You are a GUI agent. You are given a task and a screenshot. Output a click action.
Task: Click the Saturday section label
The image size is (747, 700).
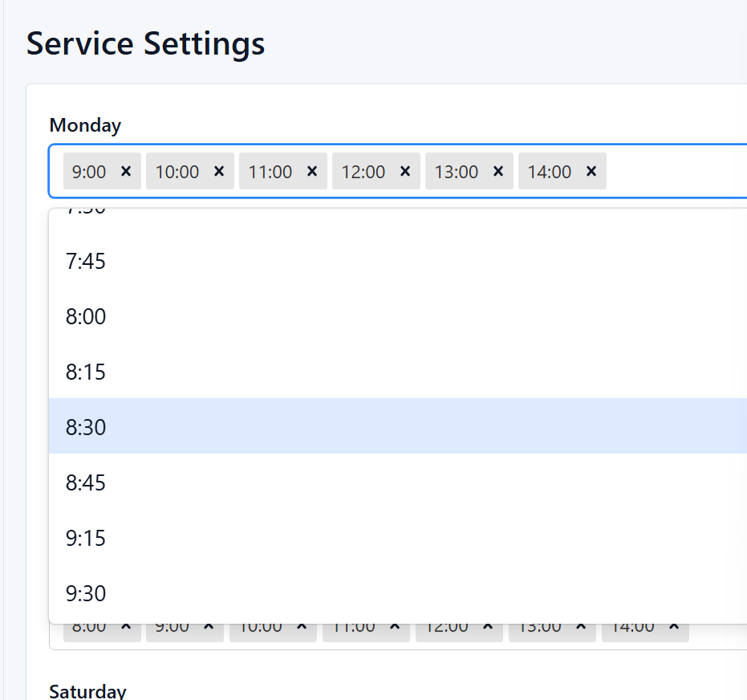[x=87, y=692]
